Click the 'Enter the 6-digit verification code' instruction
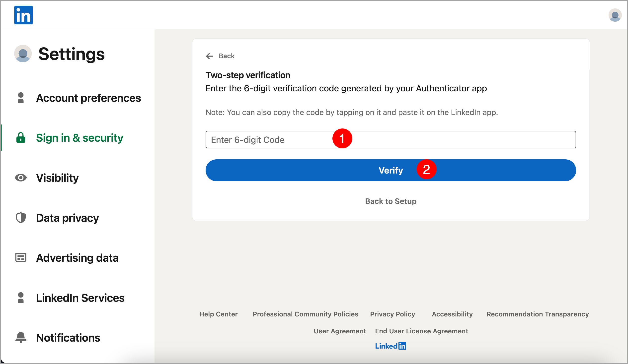The image size is (628, 364). tap(346, 89)
